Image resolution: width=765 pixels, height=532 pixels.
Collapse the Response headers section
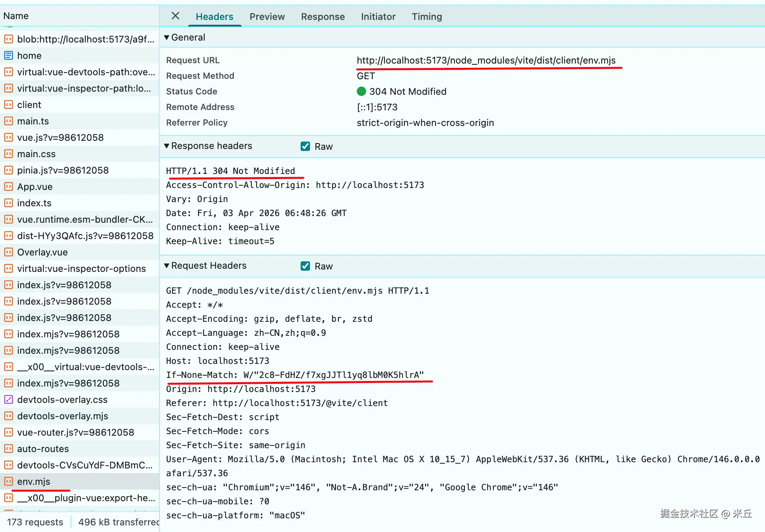167,146
